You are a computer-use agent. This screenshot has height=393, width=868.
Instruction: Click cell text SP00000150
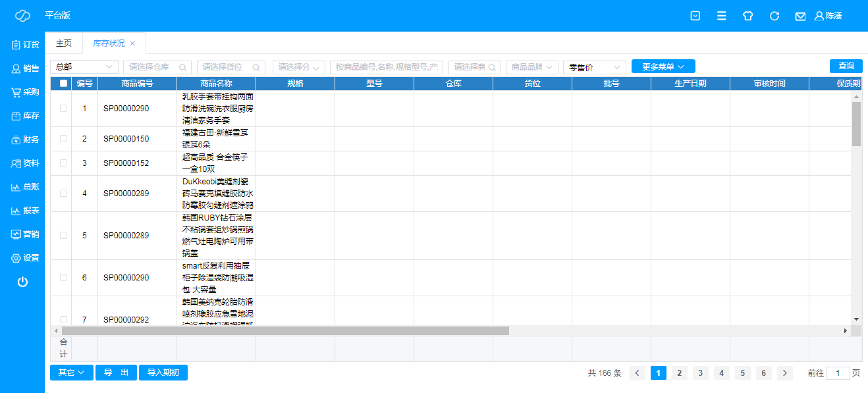click(x=126, y=139)
